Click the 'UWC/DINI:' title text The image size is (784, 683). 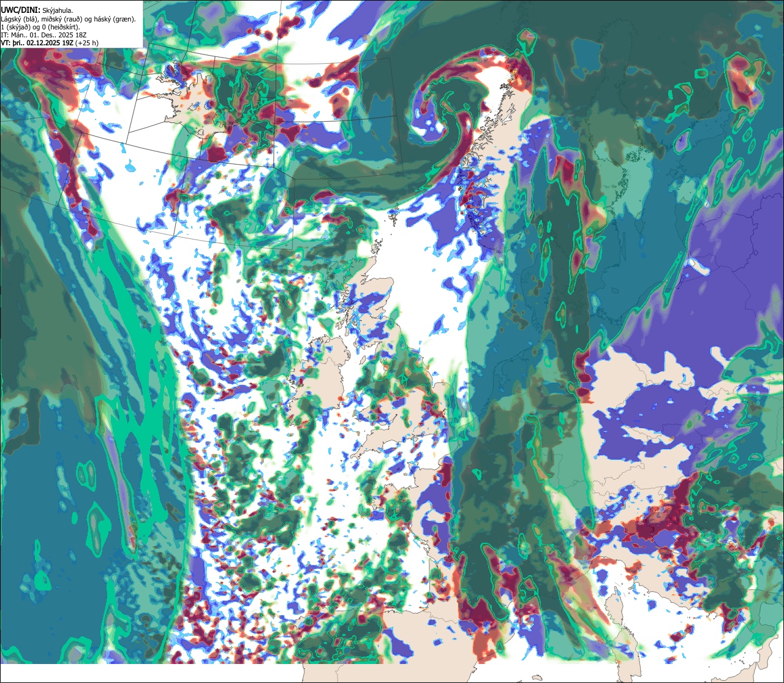(21, 10)
